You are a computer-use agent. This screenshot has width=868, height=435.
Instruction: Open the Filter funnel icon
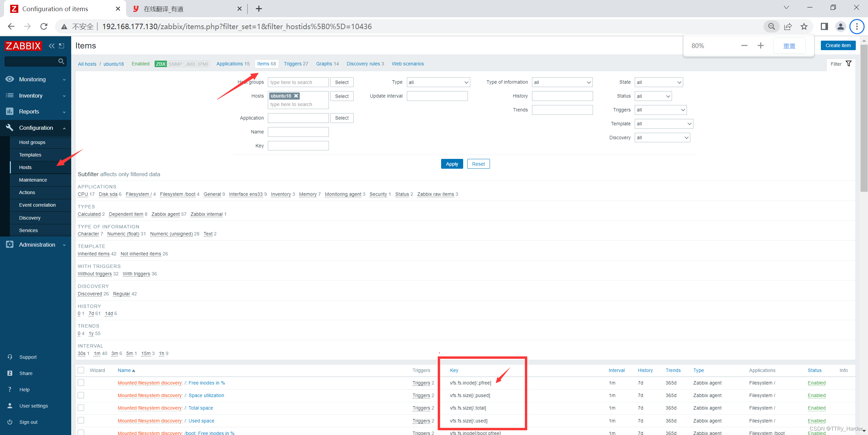pos(849,63)
